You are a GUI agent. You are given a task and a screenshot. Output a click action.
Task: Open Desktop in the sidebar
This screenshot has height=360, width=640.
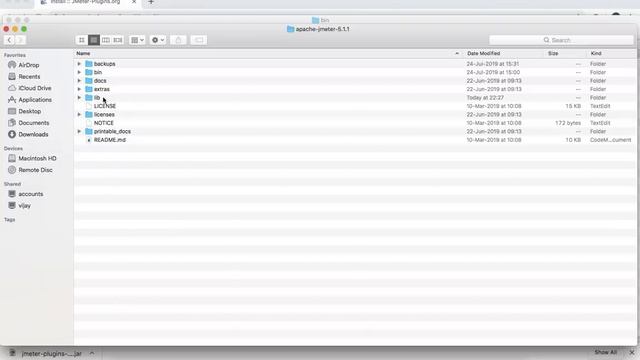pos(29,111)
